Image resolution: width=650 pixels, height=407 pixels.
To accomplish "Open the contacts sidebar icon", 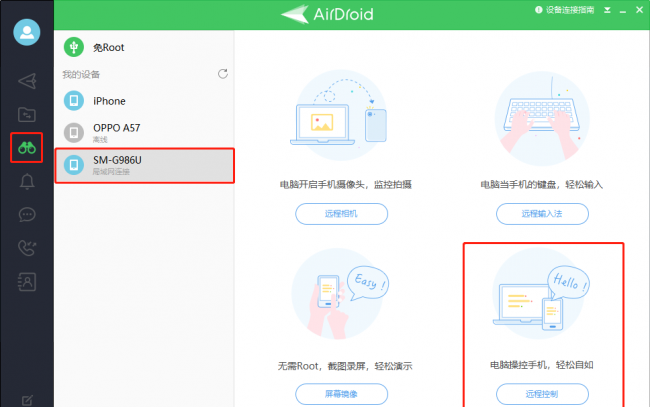I will tap(27, 282).
